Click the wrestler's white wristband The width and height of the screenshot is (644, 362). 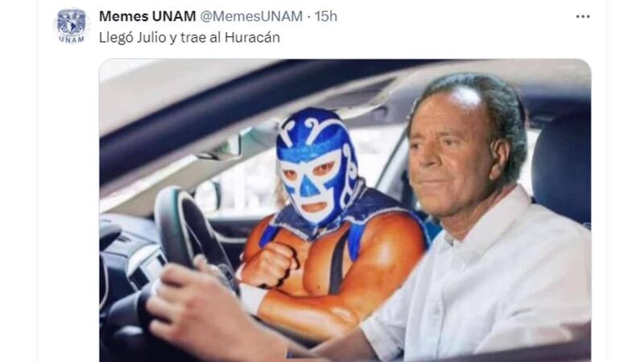coord(251,297)
